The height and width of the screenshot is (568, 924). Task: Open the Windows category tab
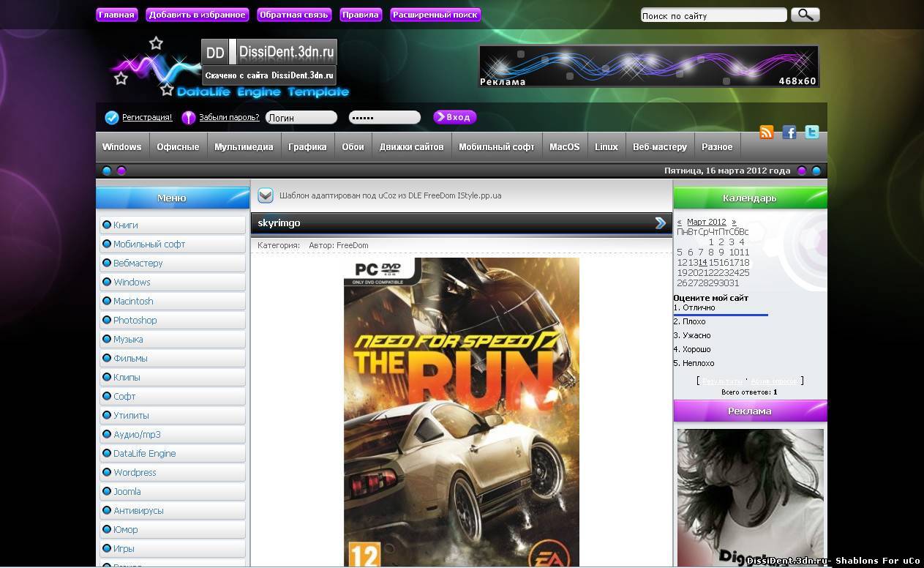pos(122,147)
